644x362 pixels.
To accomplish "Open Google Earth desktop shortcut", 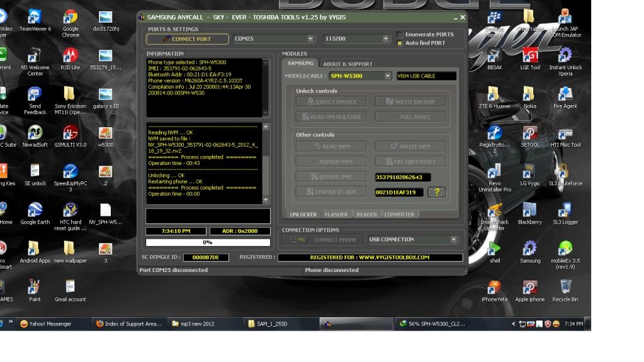I will 35,215.
